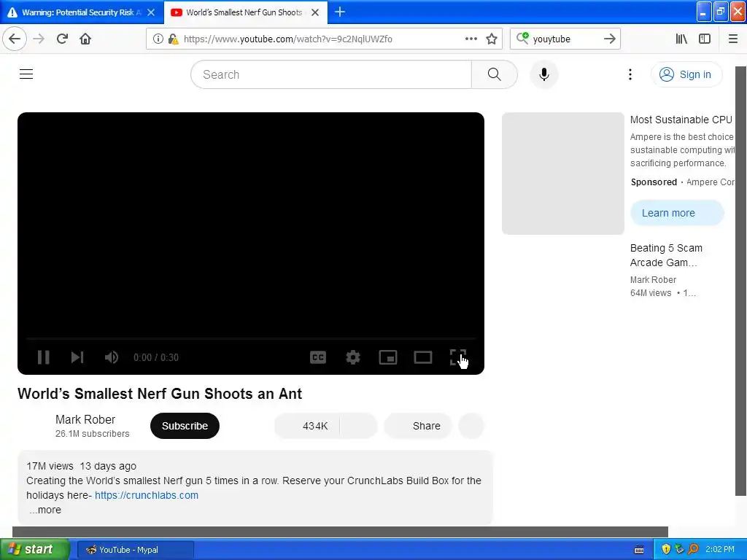Click the Share button
This screenshot has width=747, height=560.
[x=418, y=426]
